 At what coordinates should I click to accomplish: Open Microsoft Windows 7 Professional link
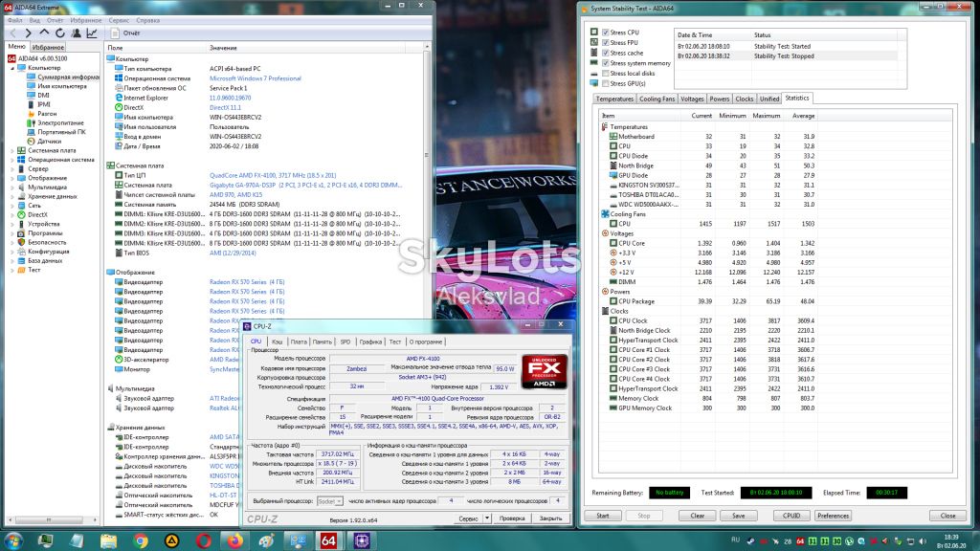[x=255, y=78]
